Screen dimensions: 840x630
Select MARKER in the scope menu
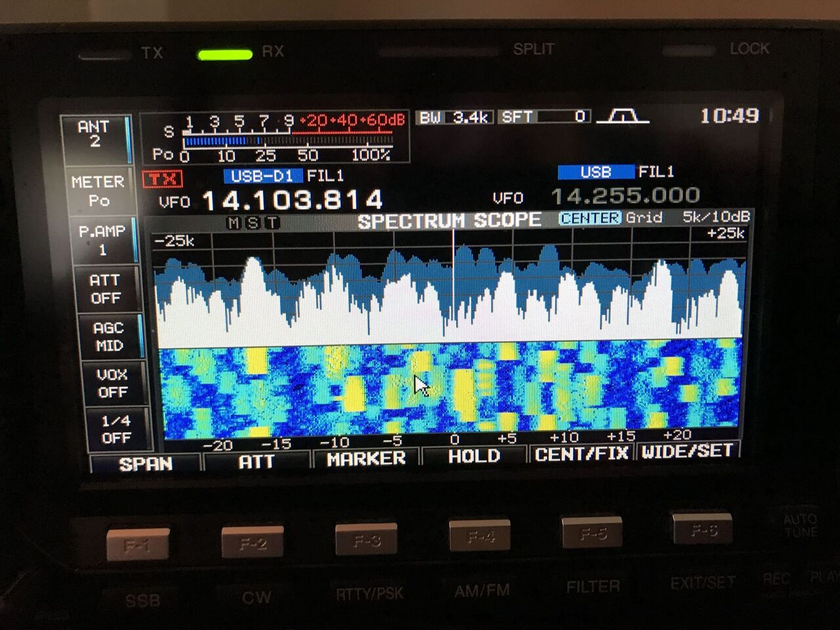tap(366, 458)
